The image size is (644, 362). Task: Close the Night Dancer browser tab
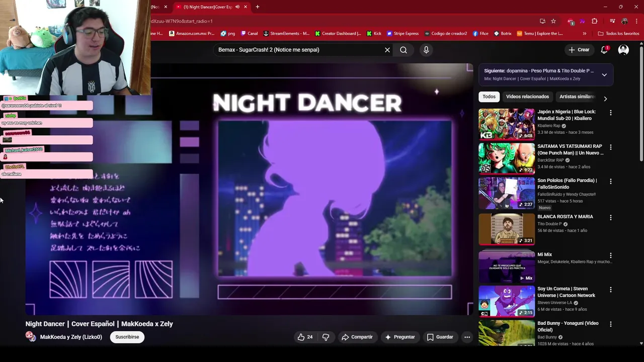pos(246,7)
